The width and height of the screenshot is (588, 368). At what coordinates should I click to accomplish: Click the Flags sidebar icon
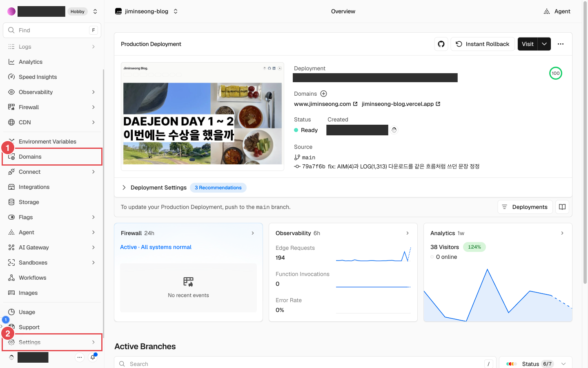(11, 217)
